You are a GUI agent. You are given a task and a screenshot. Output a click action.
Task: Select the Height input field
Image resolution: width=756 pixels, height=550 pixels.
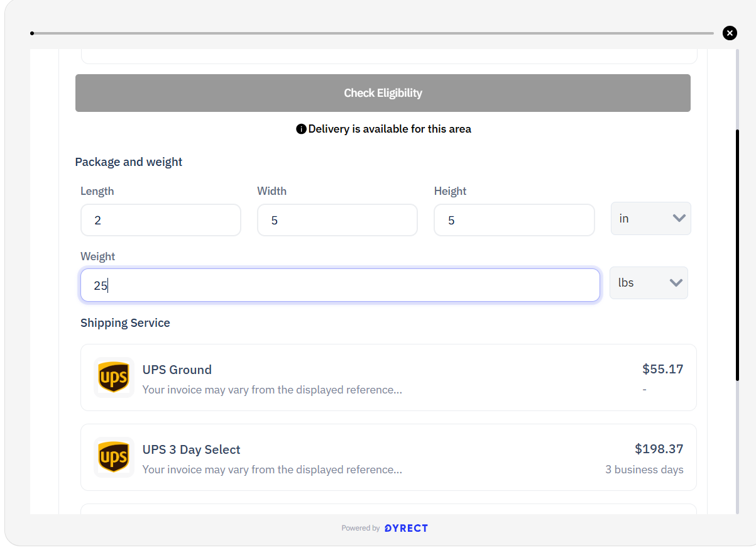513,220
